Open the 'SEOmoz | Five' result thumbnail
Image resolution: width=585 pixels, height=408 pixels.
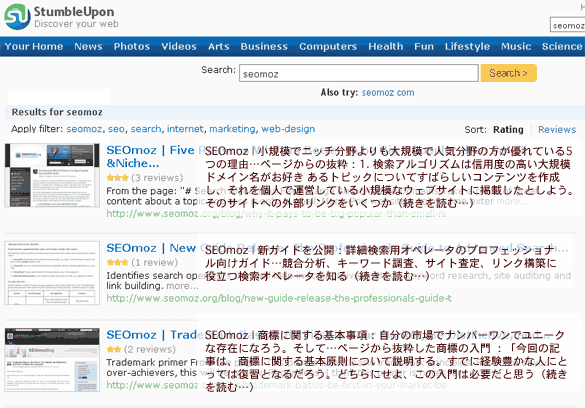[52, 175]
